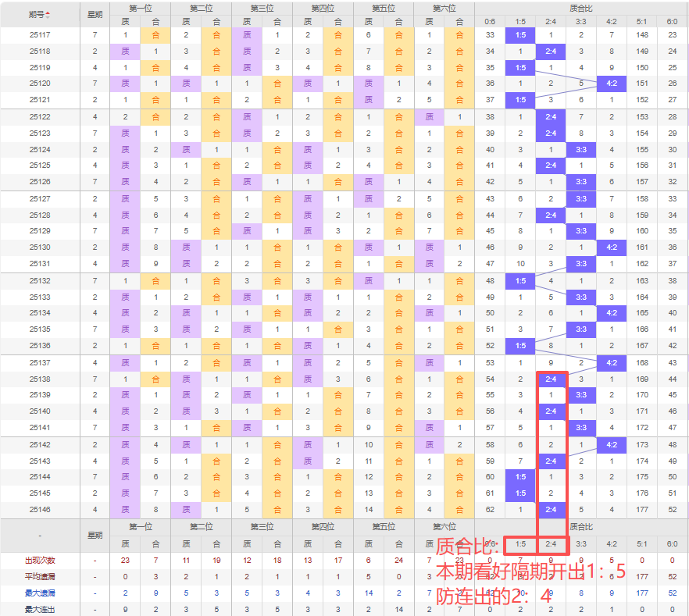The height and width of the screenshot is (616, 689).
Task: Select the highlighted 1:5 cell in row 25117
Action: click(520, 35)
